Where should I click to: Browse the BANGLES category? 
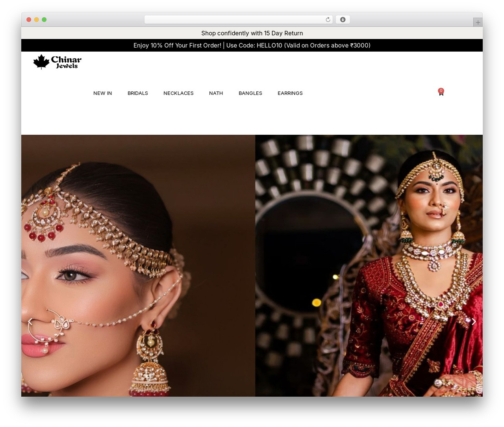250,93
